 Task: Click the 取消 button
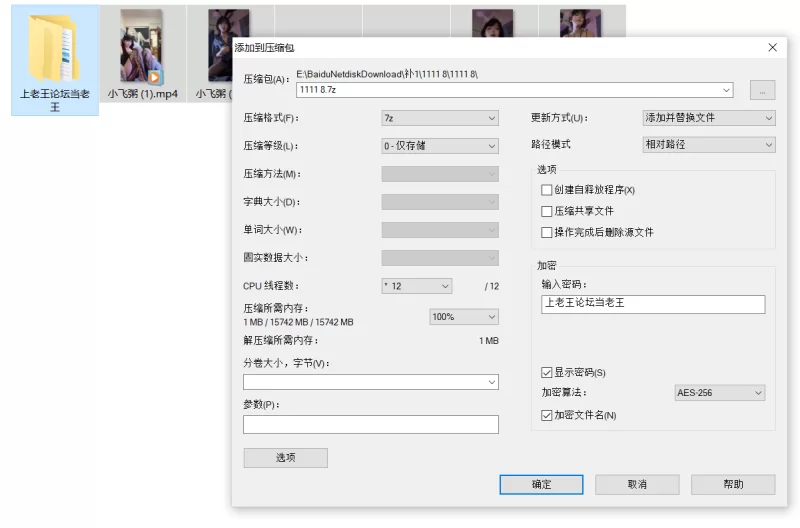(x=637, y=485)
